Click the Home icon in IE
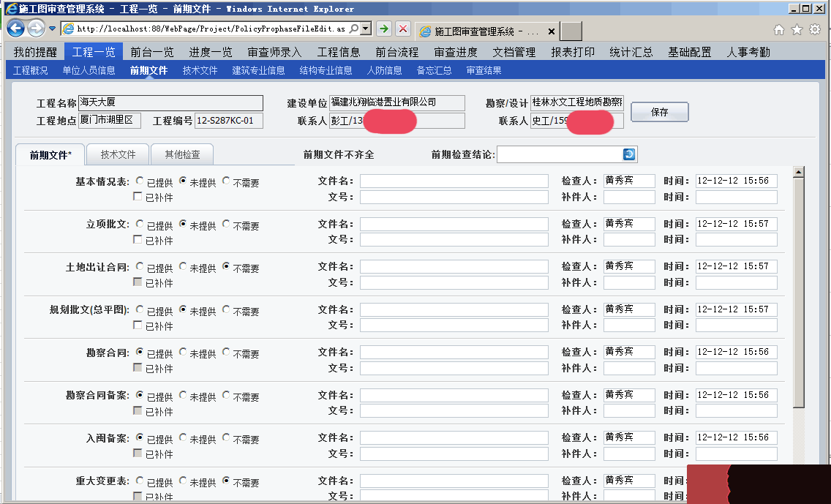 click(778, 30)
